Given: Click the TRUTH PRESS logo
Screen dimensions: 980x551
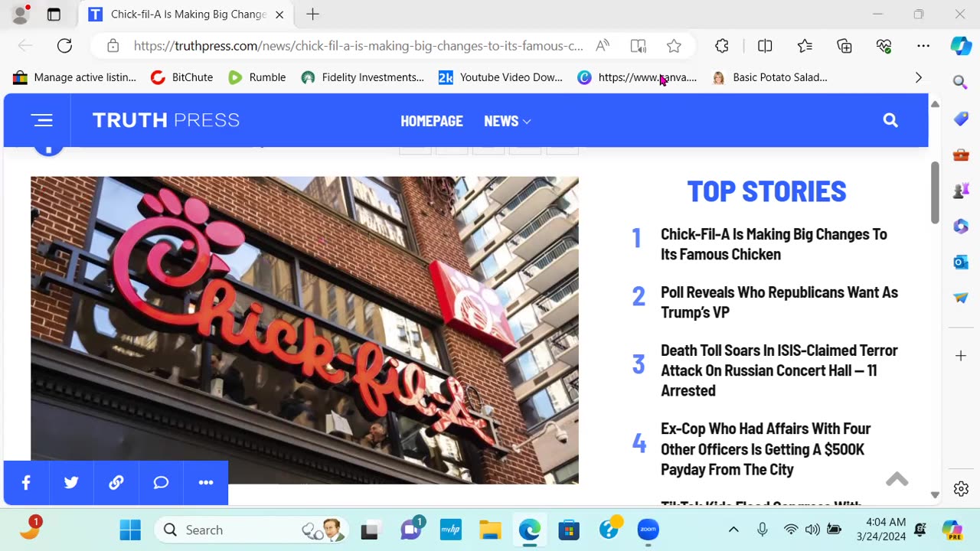Looking at the screenshot, I should click(x=166, y=120).
